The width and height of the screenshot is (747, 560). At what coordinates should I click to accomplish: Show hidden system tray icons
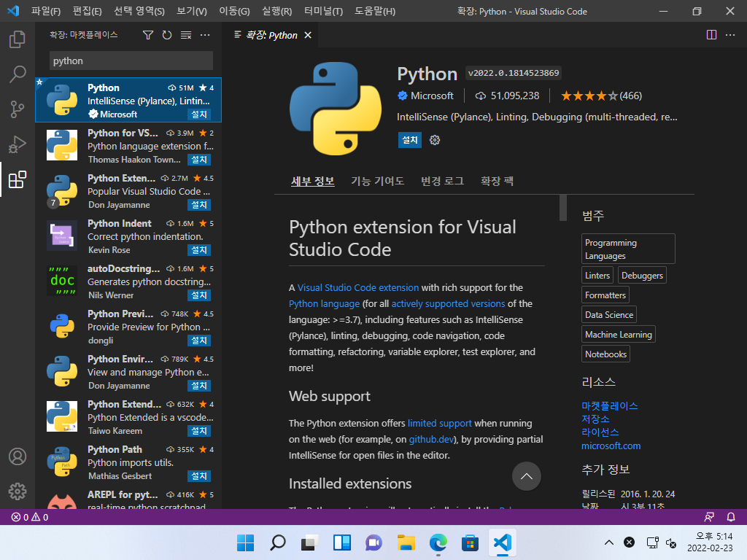tap(609, 542)
